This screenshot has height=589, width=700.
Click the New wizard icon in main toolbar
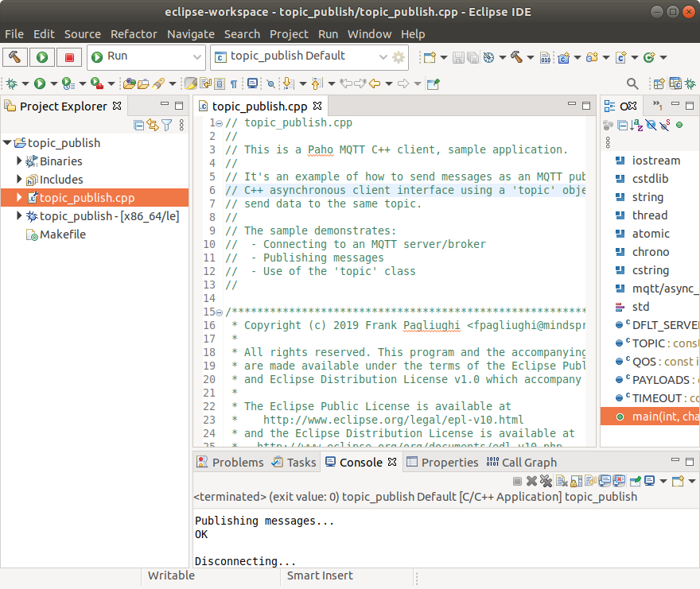click(430, 57)
